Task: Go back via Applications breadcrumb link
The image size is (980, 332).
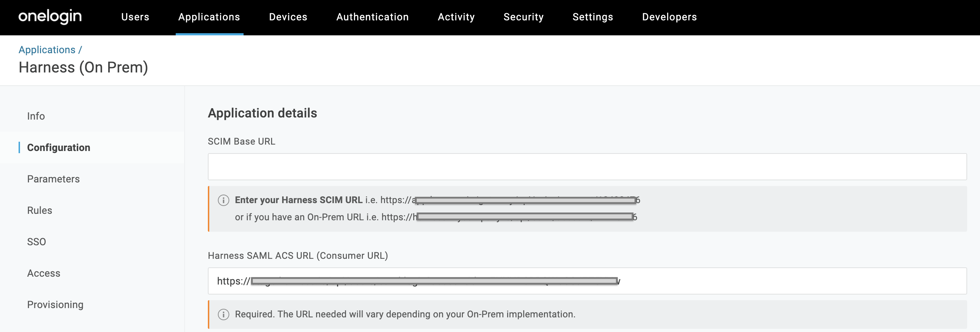Action: tap(47, 50)
